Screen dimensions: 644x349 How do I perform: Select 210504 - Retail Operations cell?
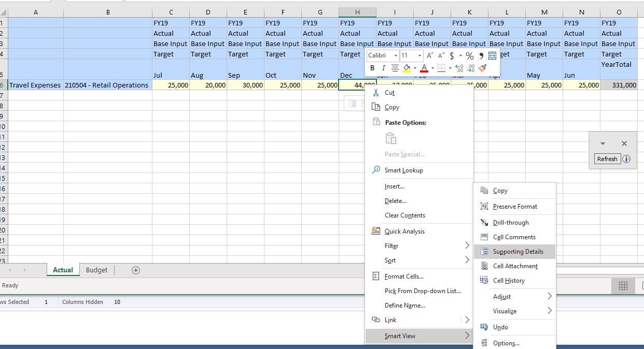coord(108,85)
